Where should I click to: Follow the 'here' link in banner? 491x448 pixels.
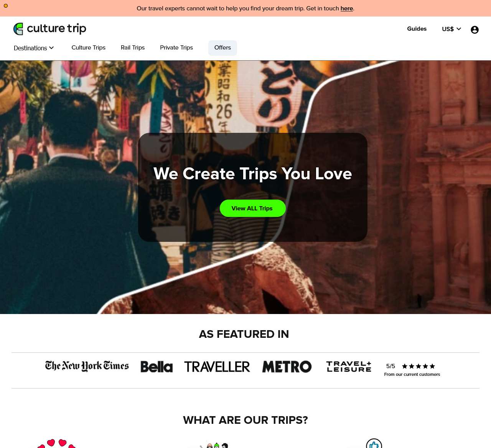347,8
